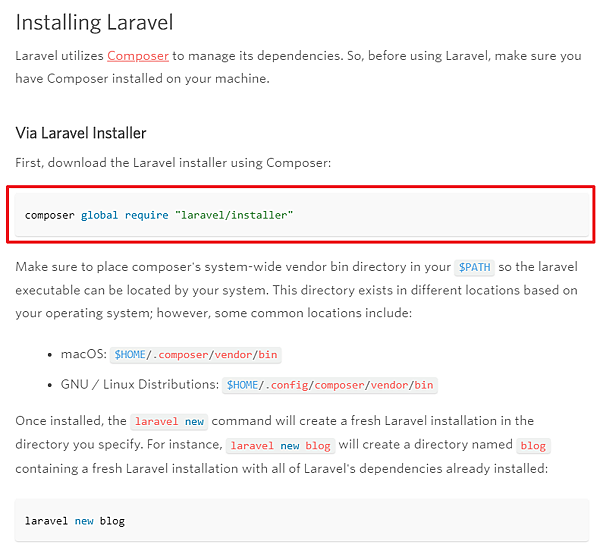Click the GNU / Linux Distributions label

pos(140,384)
